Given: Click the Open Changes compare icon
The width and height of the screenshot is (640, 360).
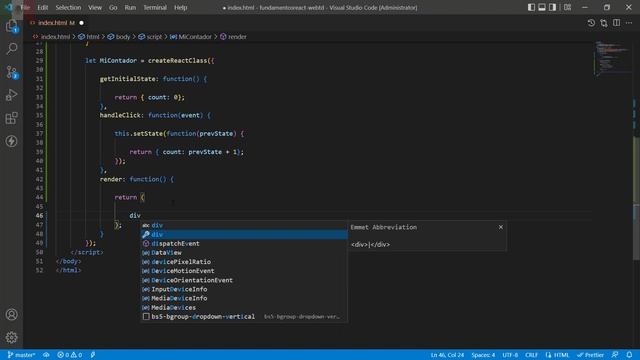Looking at the screenshot, I should 604,23.
